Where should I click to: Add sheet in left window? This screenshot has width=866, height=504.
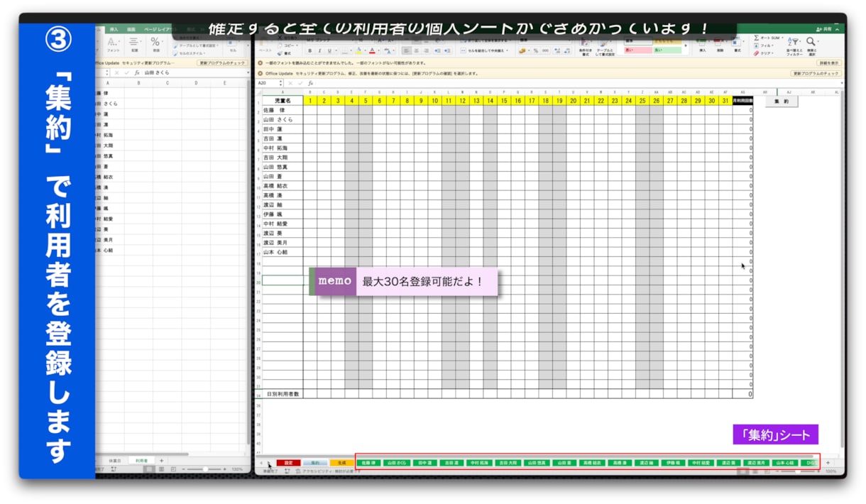coord(161,461)
